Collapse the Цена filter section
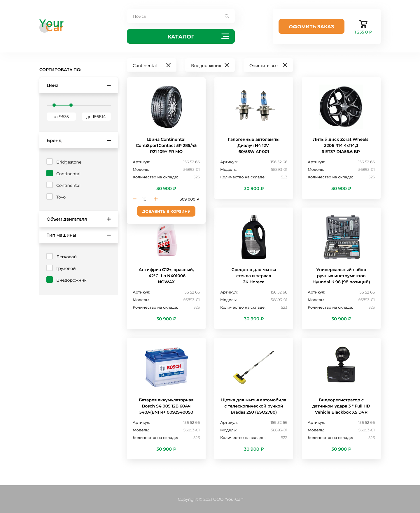 (x=109, y=85)
